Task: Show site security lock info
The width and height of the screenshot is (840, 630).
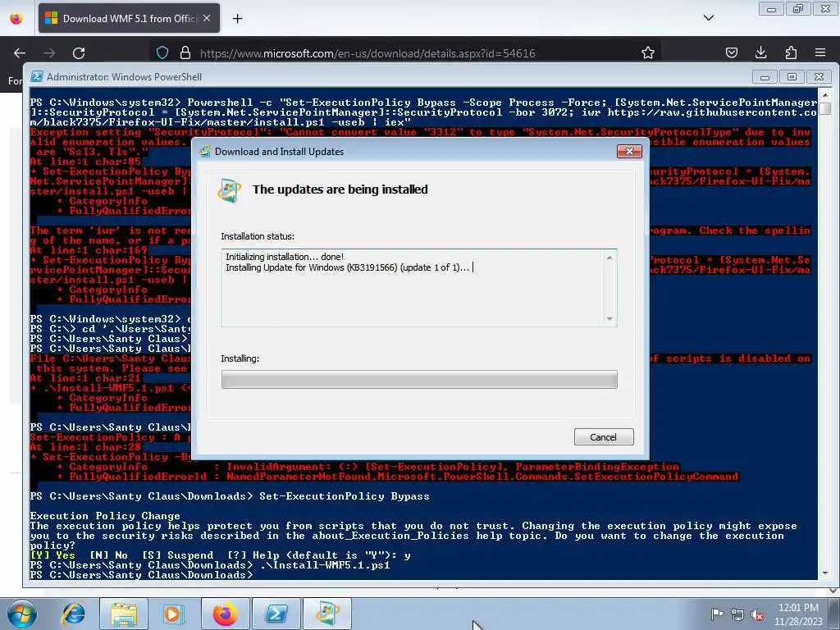Action: 185,53
